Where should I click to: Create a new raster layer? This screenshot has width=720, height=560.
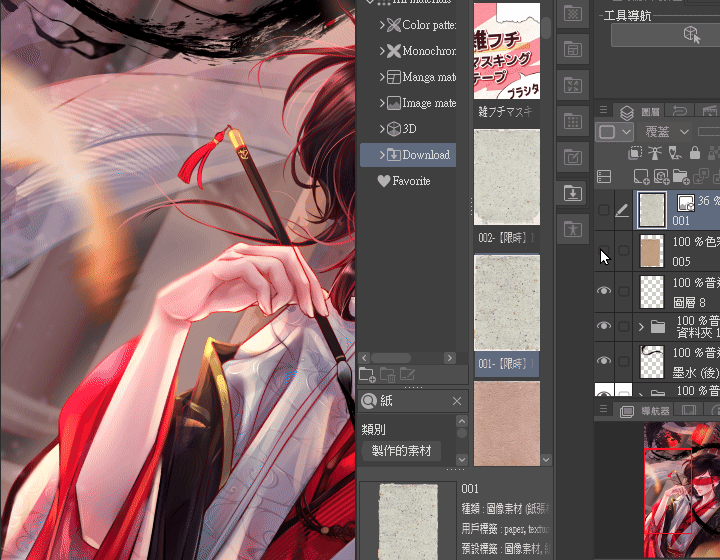tap(641, 176)
